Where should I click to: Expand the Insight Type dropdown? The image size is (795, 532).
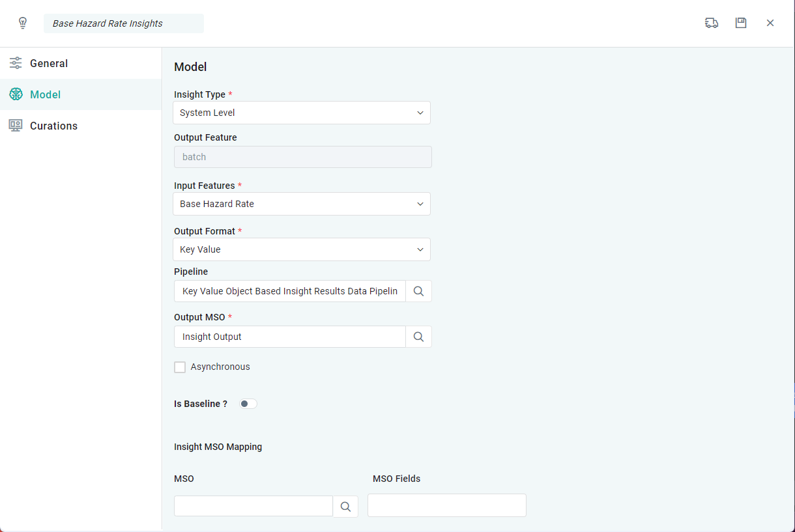[x=301, y=113]
